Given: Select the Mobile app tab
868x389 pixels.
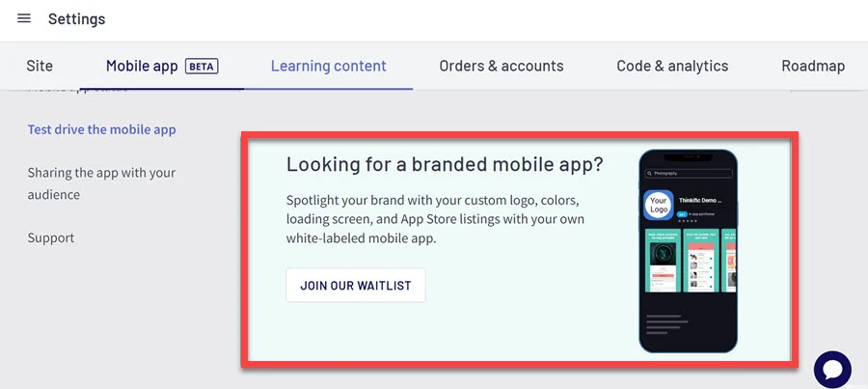Looking at the screenshot, I should [142, 67].
